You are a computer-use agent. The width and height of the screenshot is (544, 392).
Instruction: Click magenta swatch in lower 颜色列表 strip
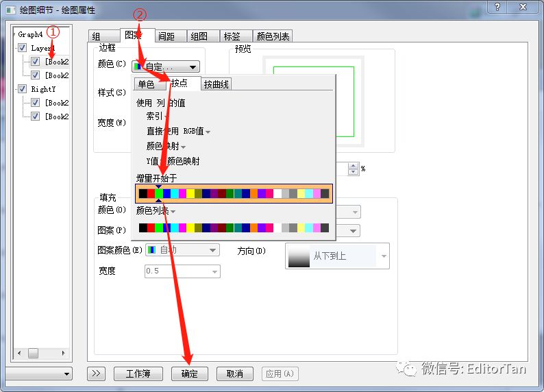[x=182, y=228]
